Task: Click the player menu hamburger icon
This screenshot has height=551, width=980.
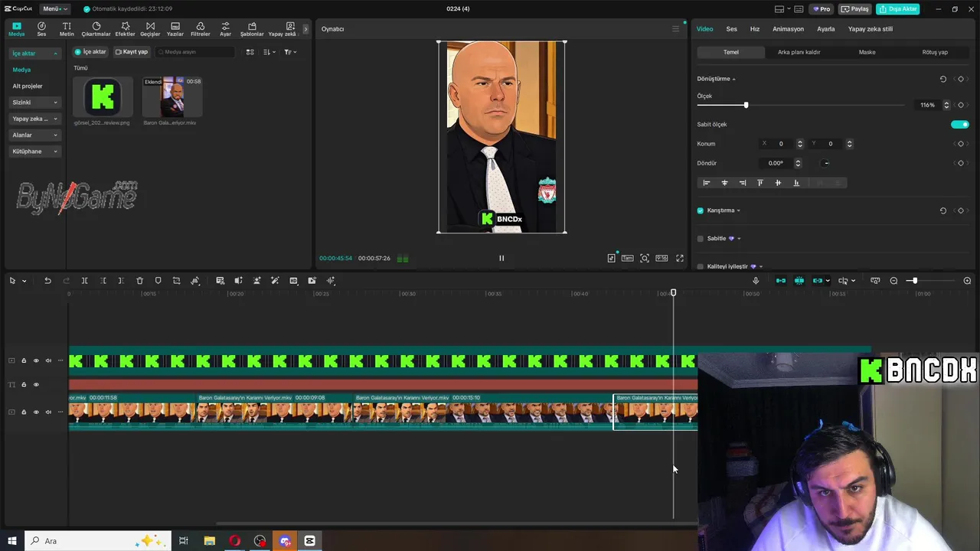Action: point(675,29)
